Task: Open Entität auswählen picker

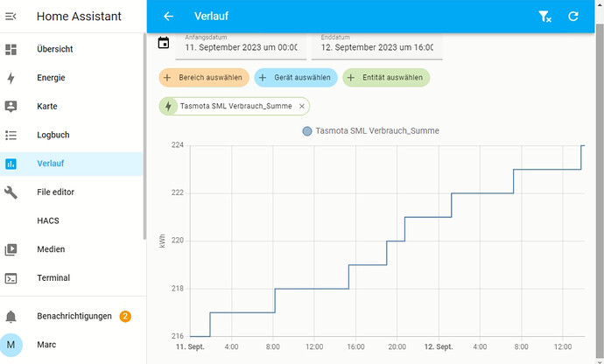Action: [x=386, y=78]
